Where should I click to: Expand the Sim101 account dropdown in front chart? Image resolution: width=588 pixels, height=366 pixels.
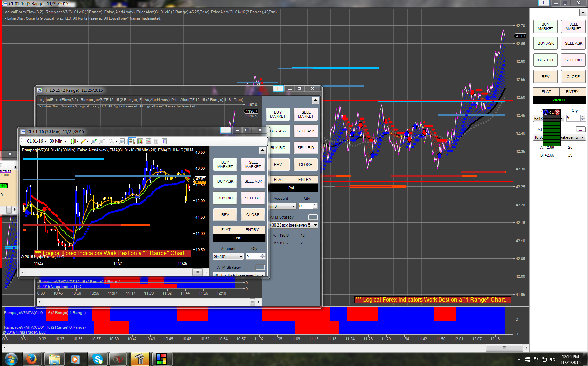click(228, 256)
